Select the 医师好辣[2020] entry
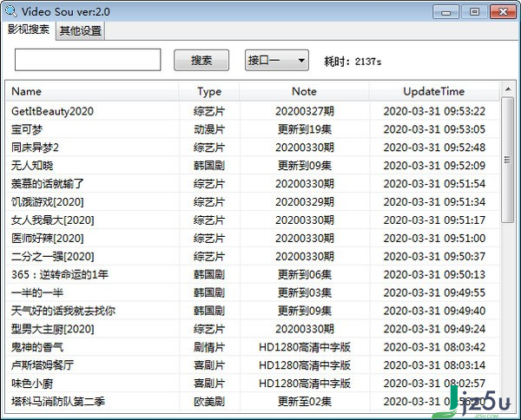Screen dimensions: 521x420 (x=253, y=238)
